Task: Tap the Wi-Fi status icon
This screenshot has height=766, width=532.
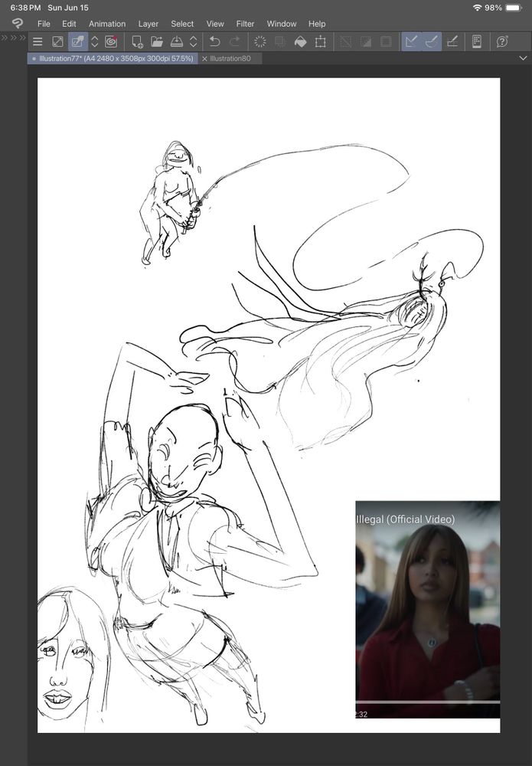Action: 477,8
